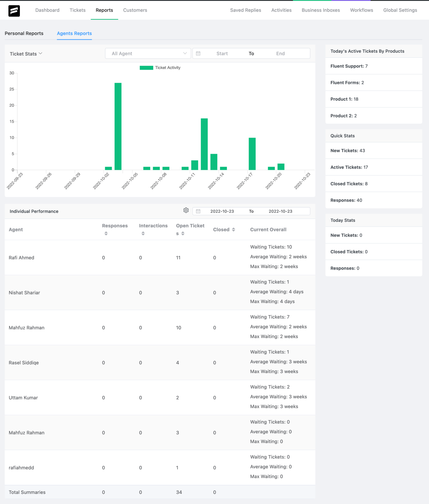
Task: Click the calendar icon beside the Start field
Action: tap(198, 53)
